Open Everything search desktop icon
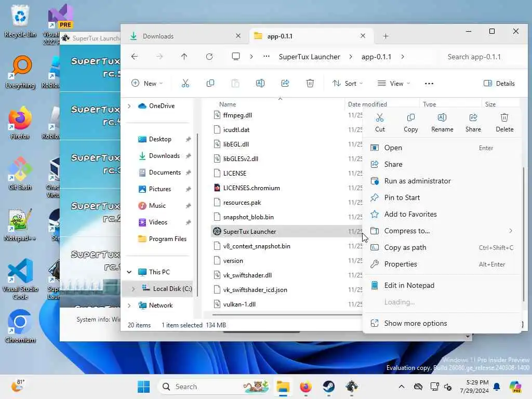The width and height of the screenshot is (532, 399). pos(20,72)
